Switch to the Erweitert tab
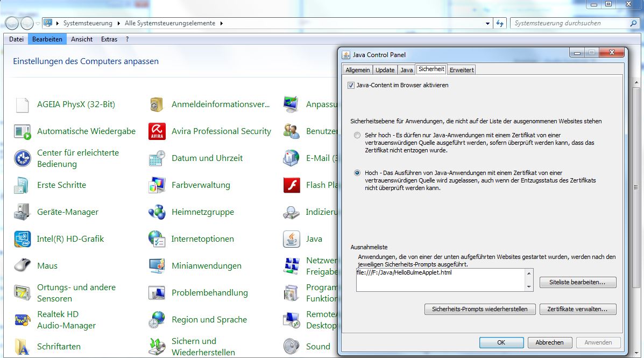This screenshot has height=358, width=644. 461,69
